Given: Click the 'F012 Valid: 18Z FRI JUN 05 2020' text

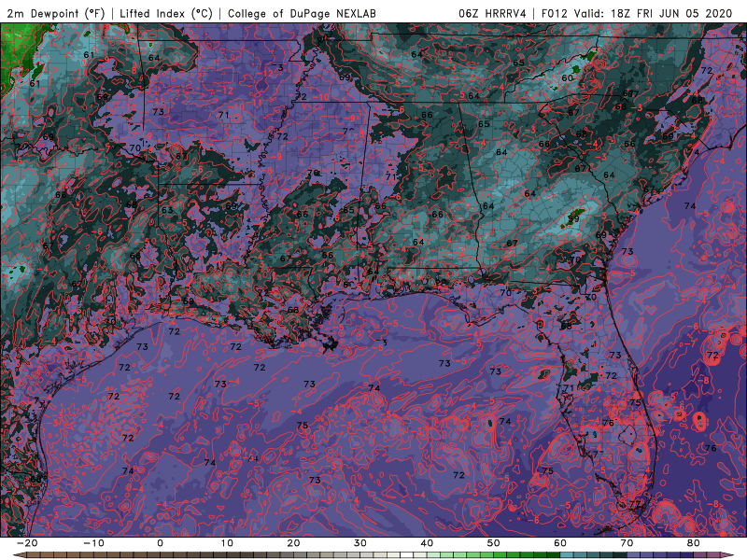Looking at the screenshot, I should tap(637, 13).
